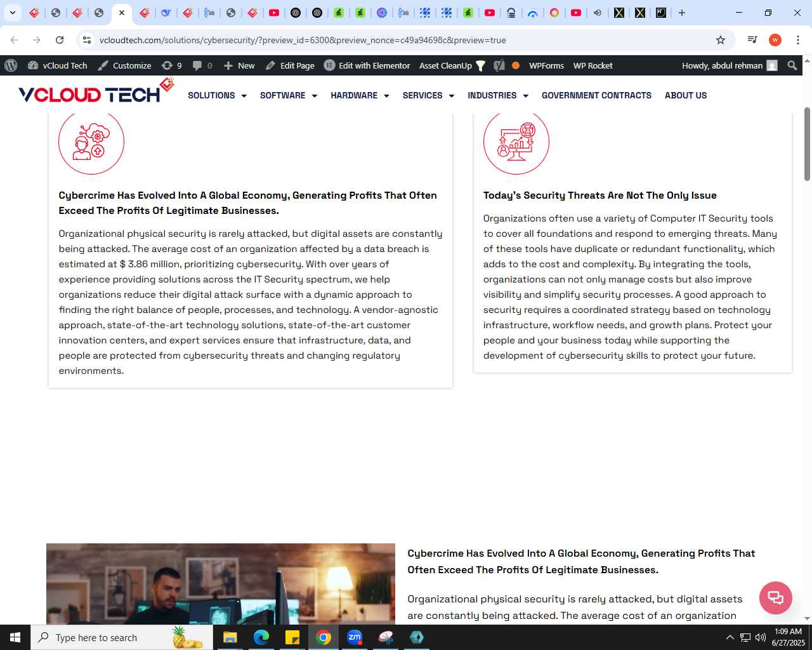Open the About Us page
This screenshot has height=650, width=812.
coord(685,95)
